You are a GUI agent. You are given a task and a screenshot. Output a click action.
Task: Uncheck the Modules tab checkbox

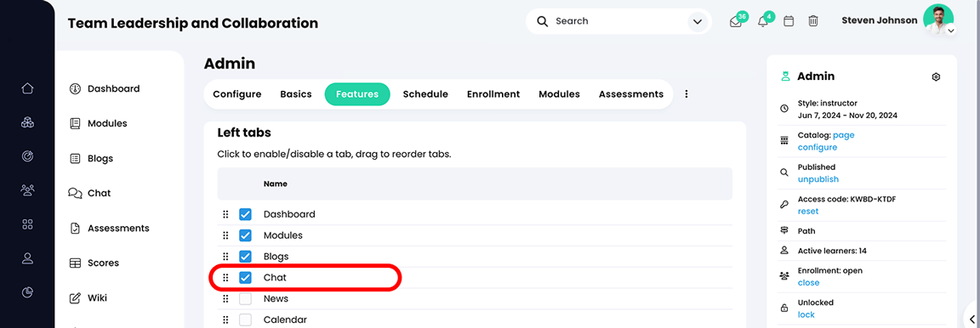pyautogui.click(x=245, y=235)
